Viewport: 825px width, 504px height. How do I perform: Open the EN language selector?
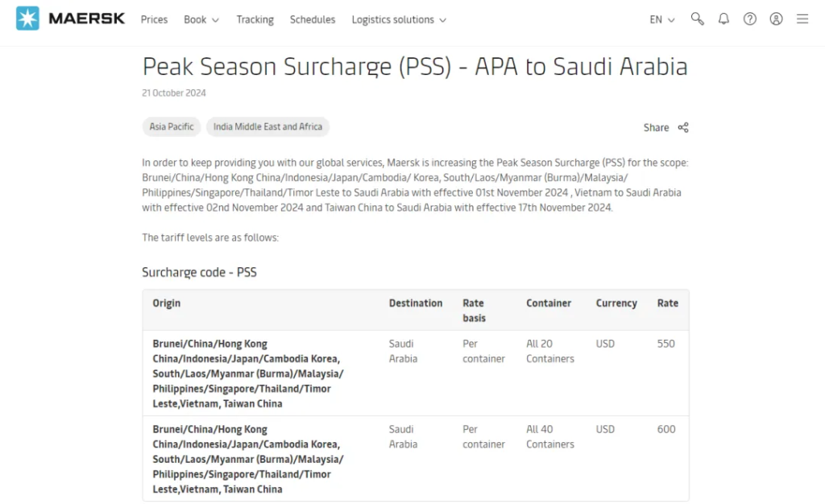click(662, 19)
